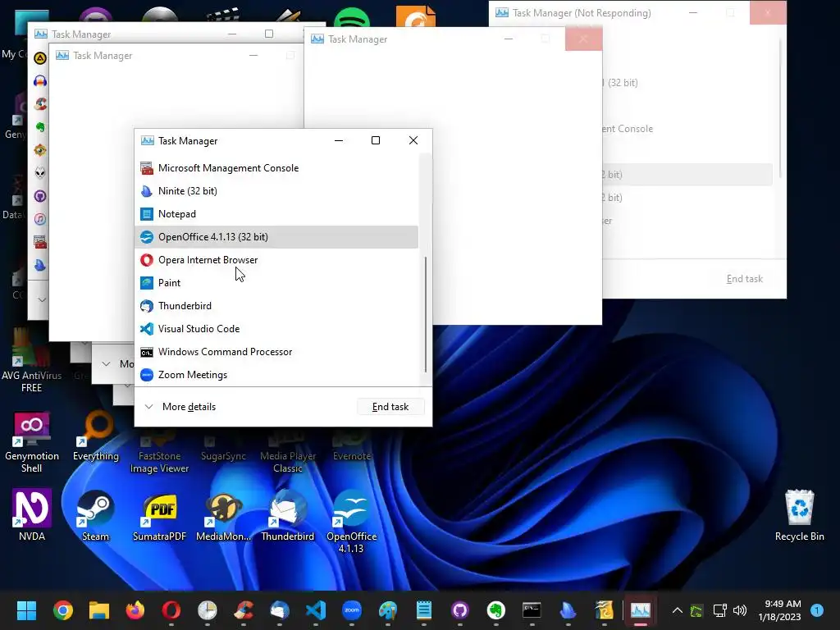This screenshot has width=840, height=630.
Task: Click the Windows Command Processor icon in list
Action: [147, 352]
